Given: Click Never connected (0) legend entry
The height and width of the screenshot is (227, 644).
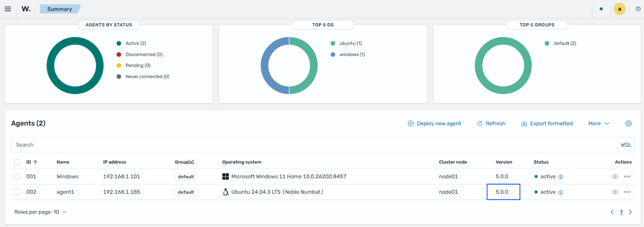Looking at the screenshot, I should pos(143,76).
